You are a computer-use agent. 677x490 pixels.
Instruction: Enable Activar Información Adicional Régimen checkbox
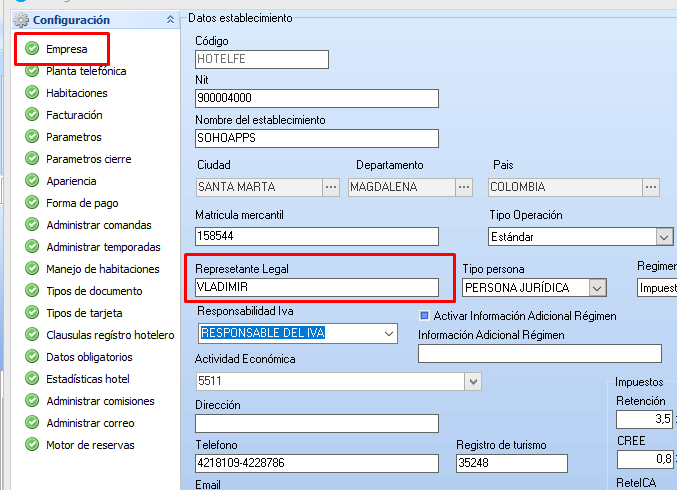coord(424,316)
